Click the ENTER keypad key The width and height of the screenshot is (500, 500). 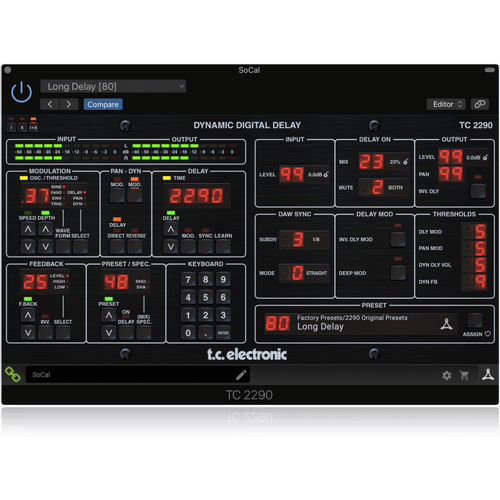[x=223, y=333]
